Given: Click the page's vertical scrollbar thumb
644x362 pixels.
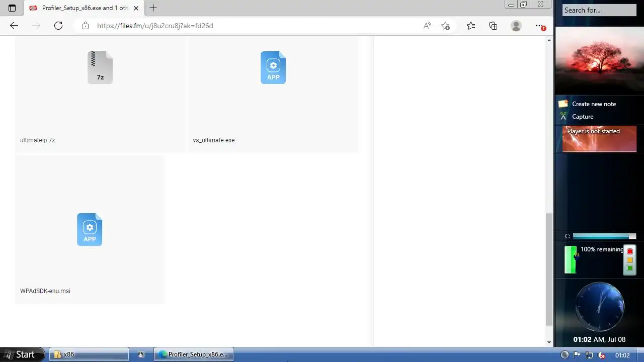Looking at the screenshot, I should [549, 269].
